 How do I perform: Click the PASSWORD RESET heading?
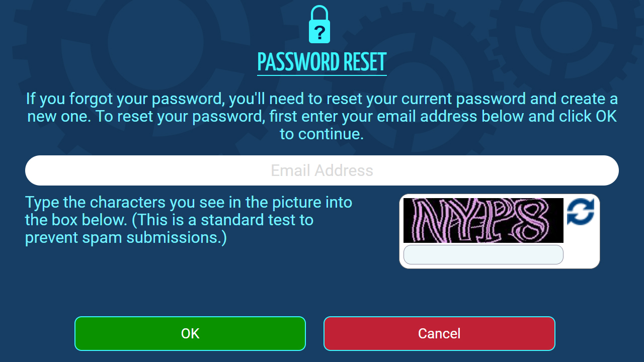coord(322,62)
